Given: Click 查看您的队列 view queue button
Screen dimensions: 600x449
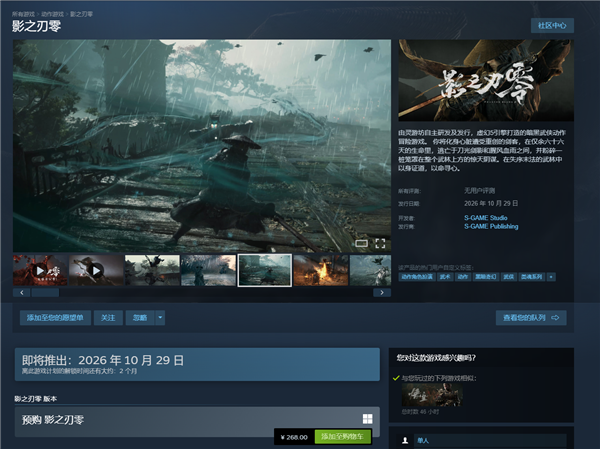Looking at the screenshot, I should click(x=531, y=318).
